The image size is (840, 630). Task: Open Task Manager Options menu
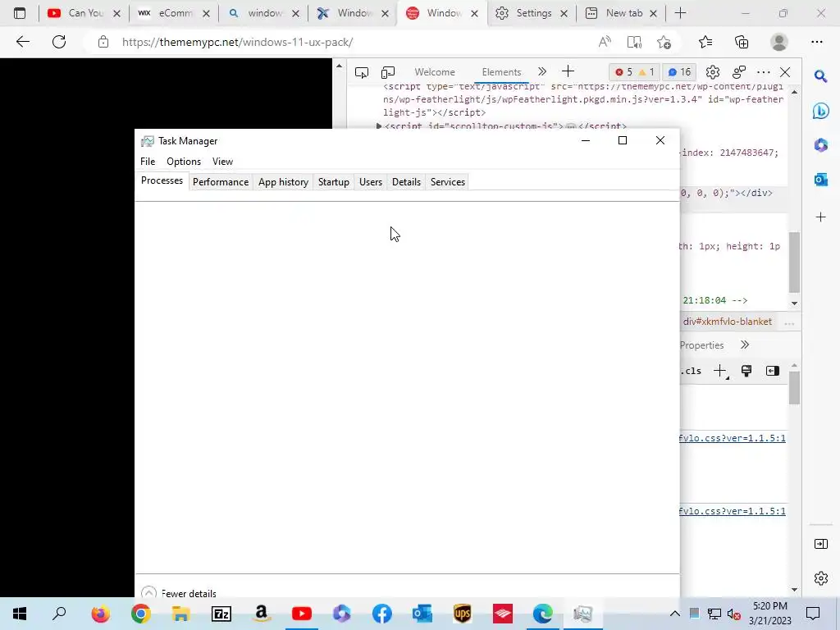tap(183, 162)
